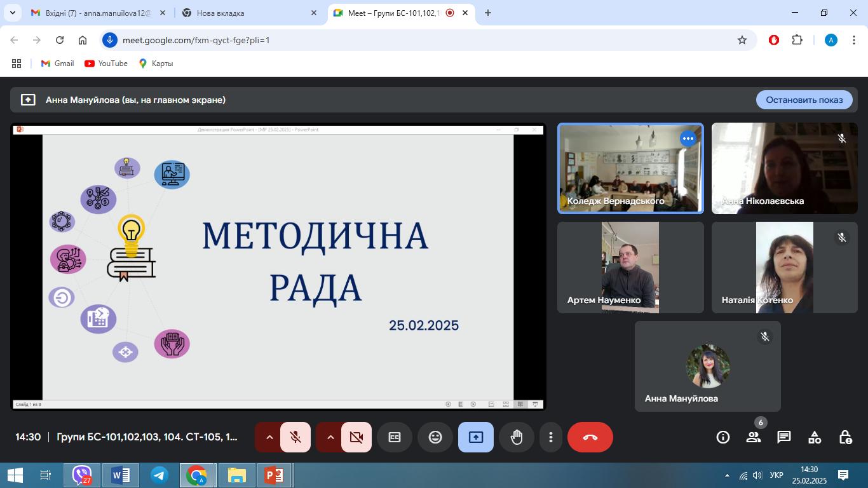Leave the call with red button

point(590,437)
